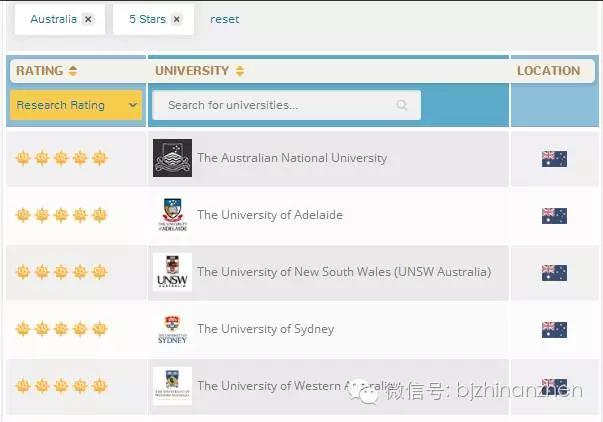
Task: Click the reset filters link
Action: click(x=225, y=19)
